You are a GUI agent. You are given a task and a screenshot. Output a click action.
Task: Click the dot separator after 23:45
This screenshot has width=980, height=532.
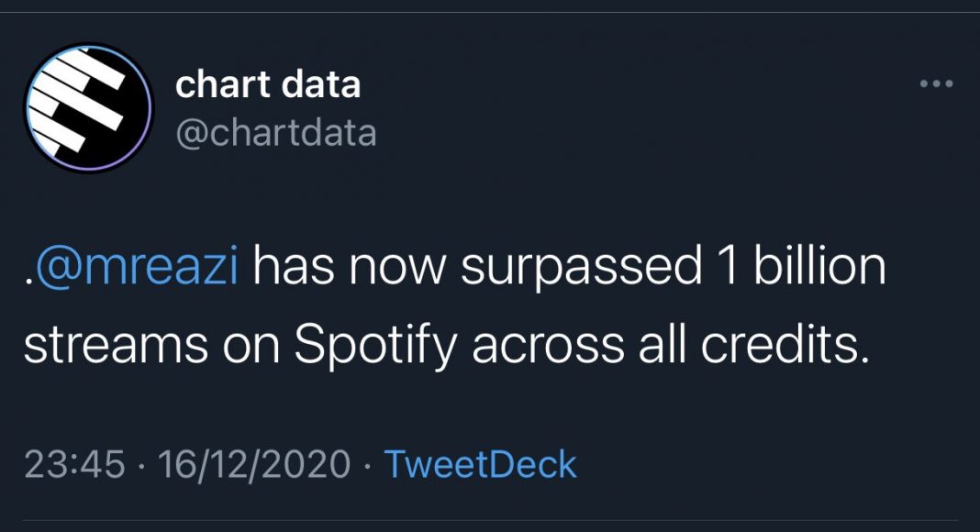(x=140, y=465)
